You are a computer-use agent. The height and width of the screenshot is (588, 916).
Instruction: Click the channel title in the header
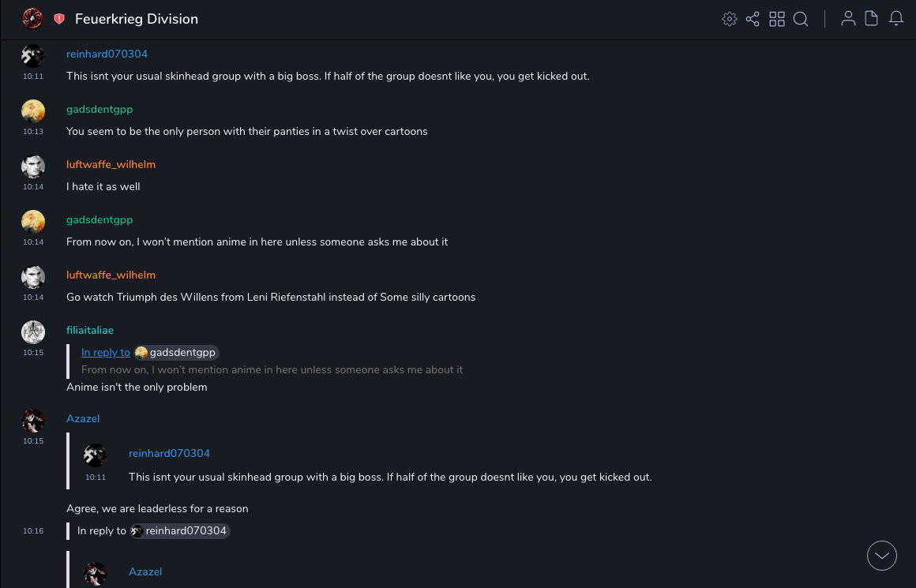tap(137, 19)
